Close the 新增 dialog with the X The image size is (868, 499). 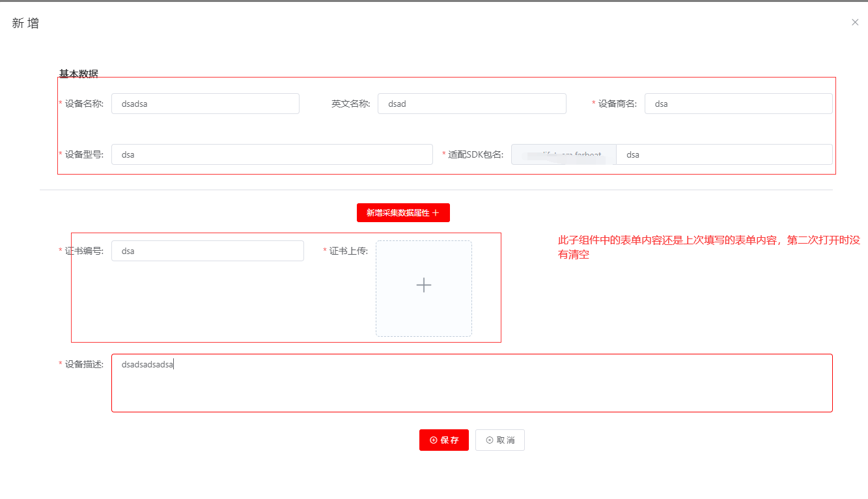coord(855,22)
